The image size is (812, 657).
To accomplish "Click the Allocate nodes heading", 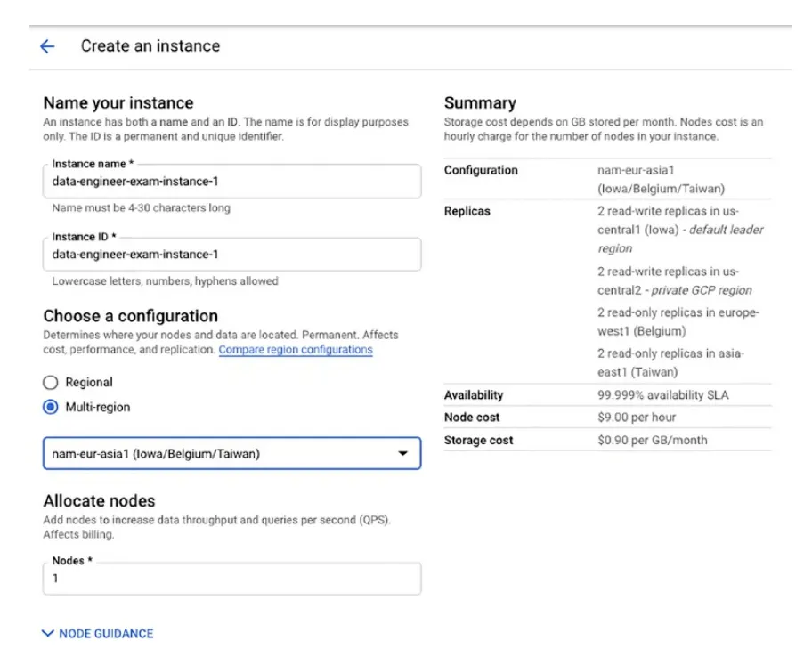I will [x=99, y=502].
